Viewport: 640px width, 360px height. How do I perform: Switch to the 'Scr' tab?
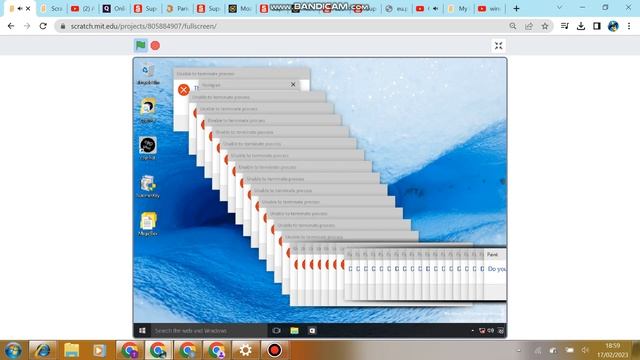52,9
